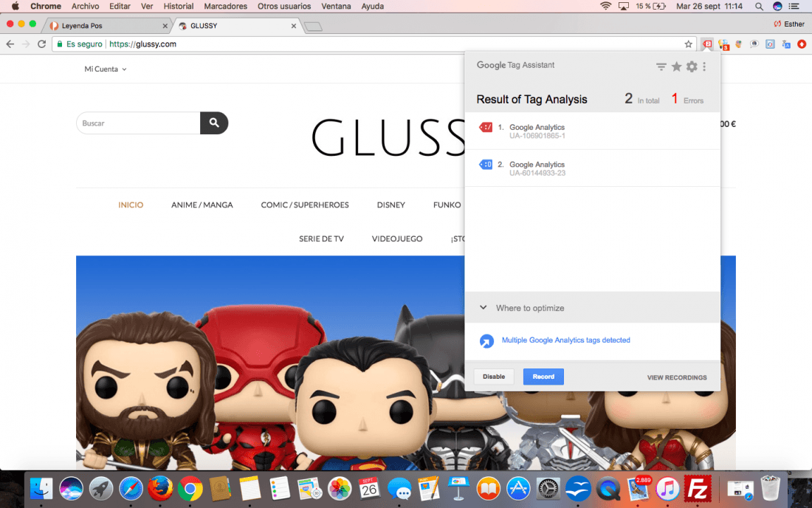
Task: Go to INICIO page
Action: (x=131, y=205)
